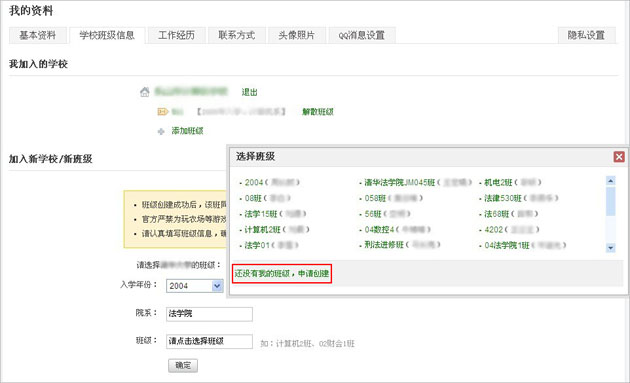Go to 联系方式 tab
The height and width of the screenshot is (383, 630).
237,35
